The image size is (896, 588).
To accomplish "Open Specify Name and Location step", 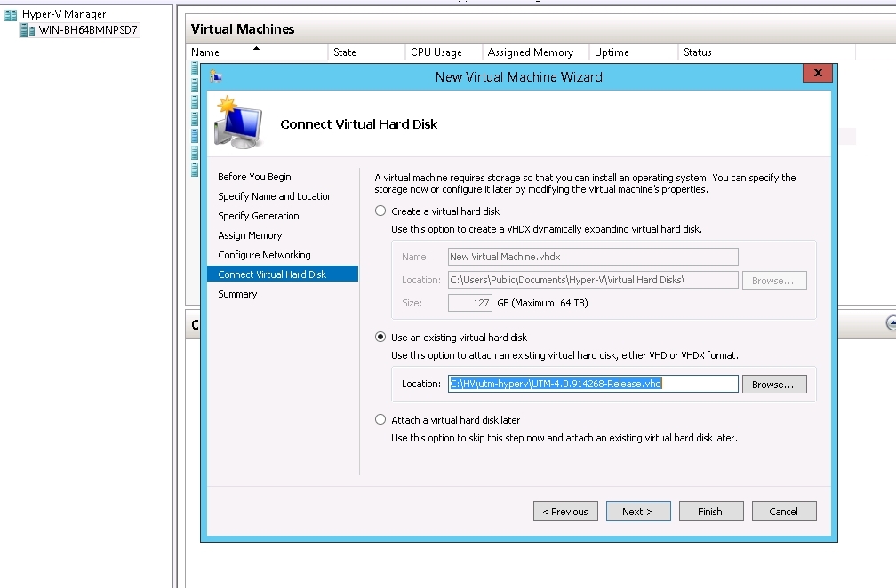I will click(x=276, y=196).
